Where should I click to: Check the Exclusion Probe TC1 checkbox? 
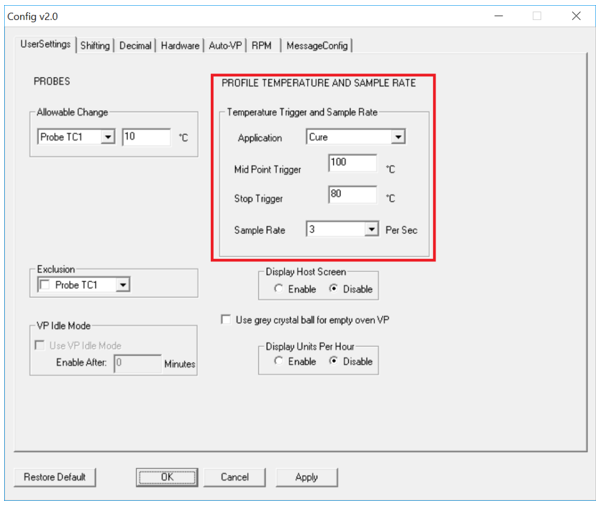pos(45,285)
